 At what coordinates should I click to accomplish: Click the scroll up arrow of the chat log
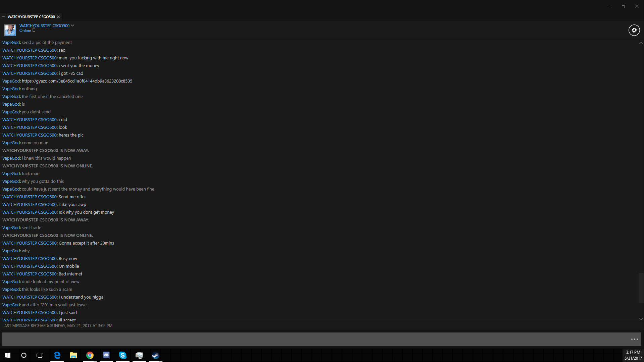pyautogui.click(x=641, y=43)
